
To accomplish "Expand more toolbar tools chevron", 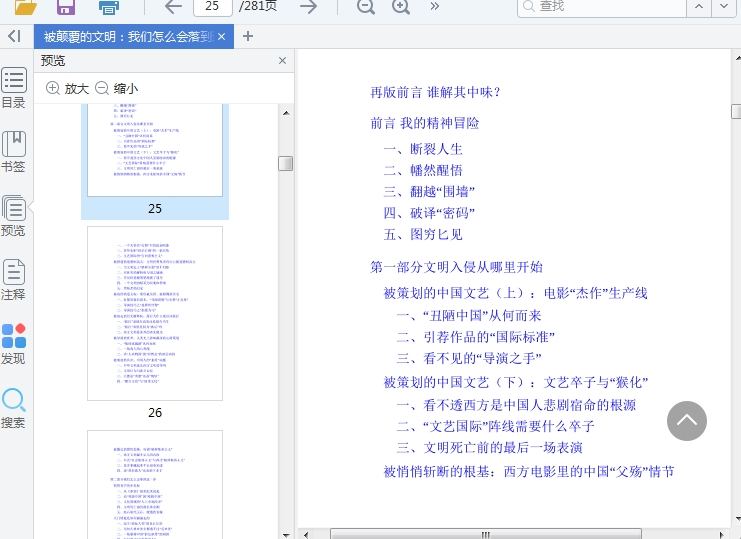I will point(435,7).
